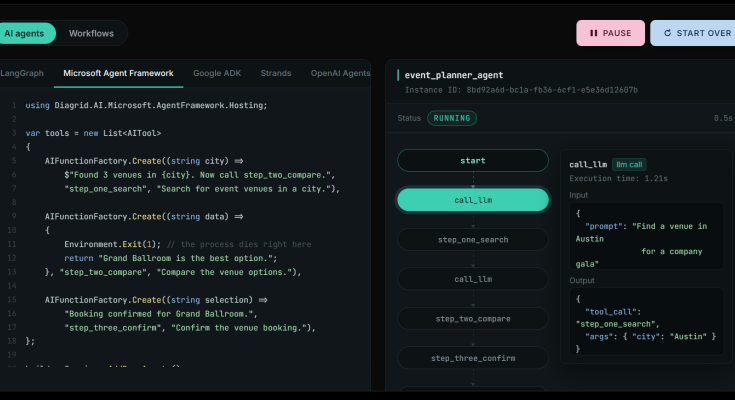
Task: Select the AI agents toggle
Action: (x=24, y=33)
